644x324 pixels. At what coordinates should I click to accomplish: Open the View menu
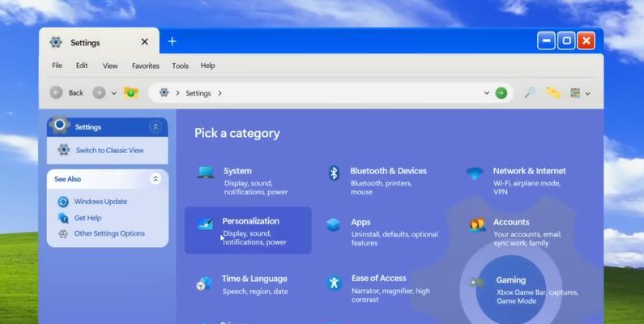click(x=110, y=66)
